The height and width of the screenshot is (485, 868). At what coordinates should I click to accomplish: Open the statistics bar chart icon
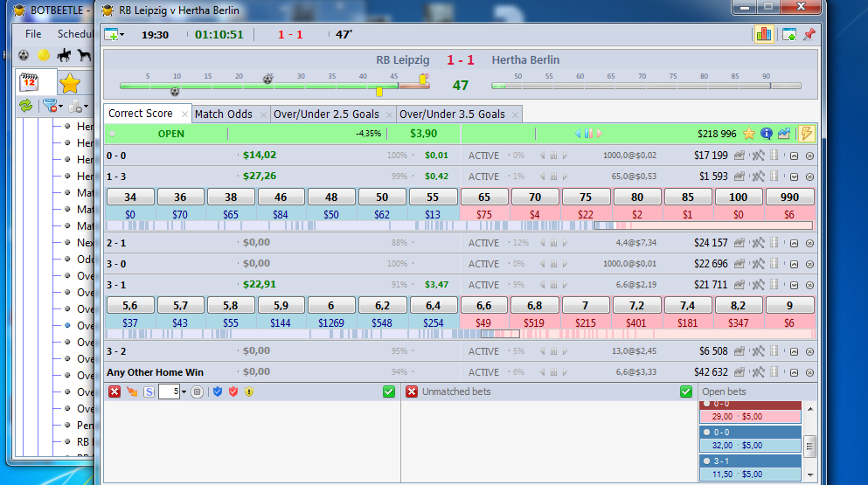[763, 34]
